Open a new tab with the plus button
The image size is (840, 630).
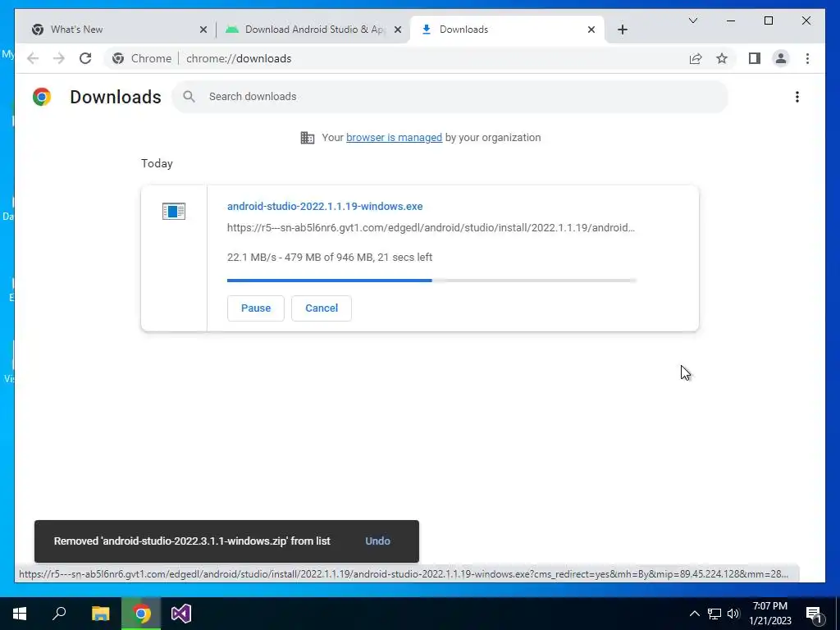[x=622, y=30]
